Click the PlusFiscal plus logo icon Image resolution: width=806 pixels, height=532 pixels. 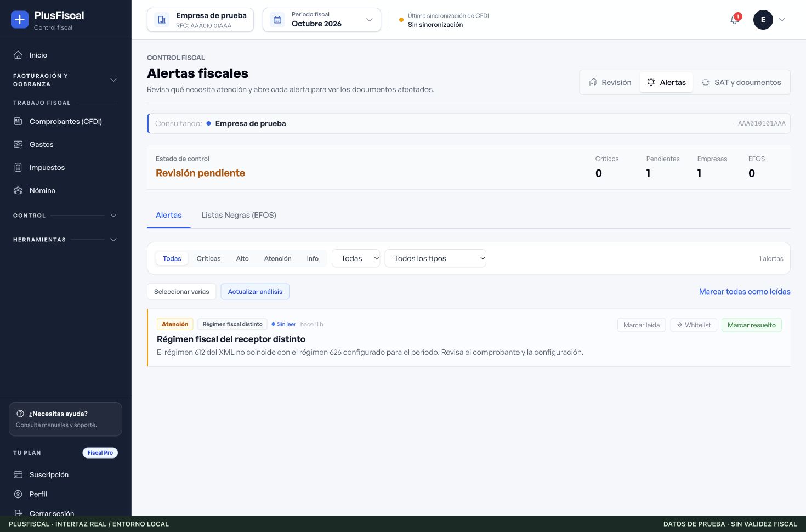point(20,20)
